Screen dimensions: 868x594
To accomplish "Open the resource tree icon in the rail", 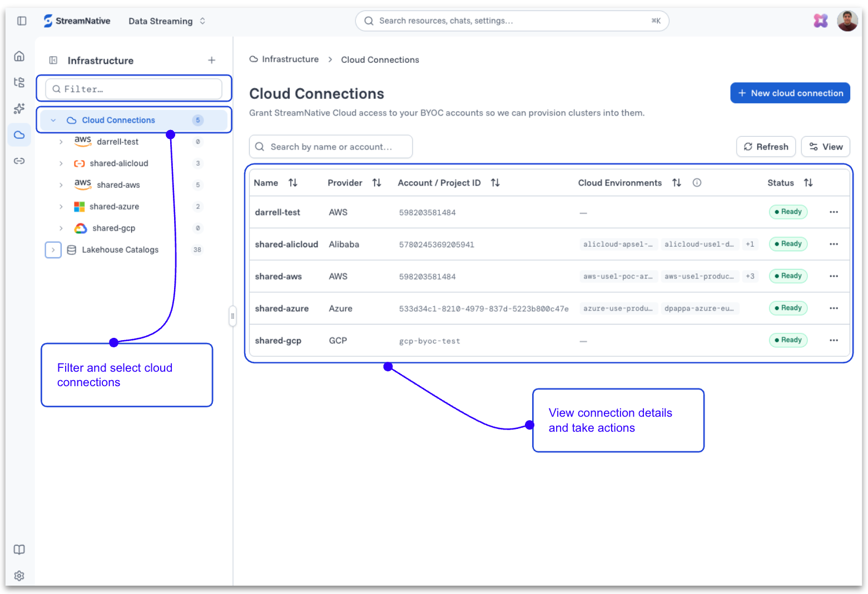I will coord(19,82).
